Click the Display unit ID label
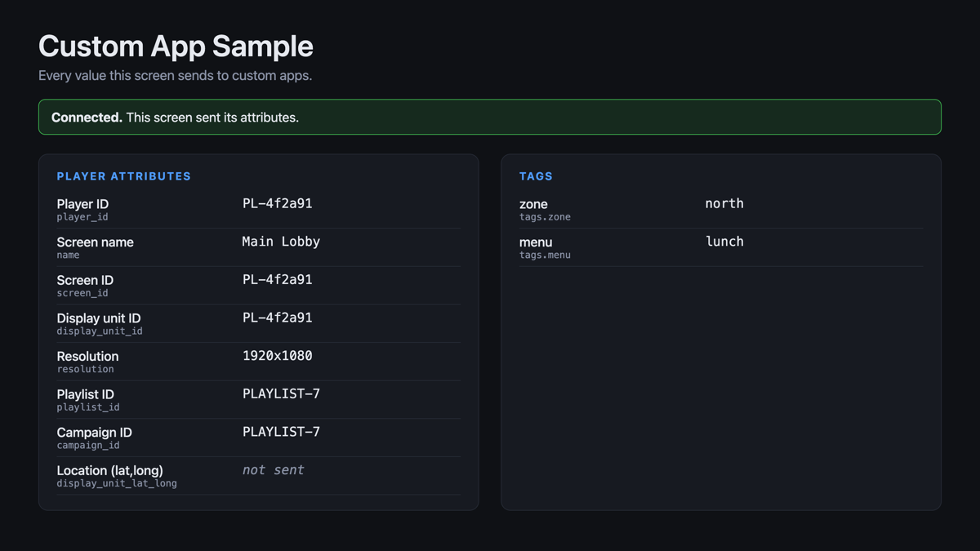 pos(99,318)
